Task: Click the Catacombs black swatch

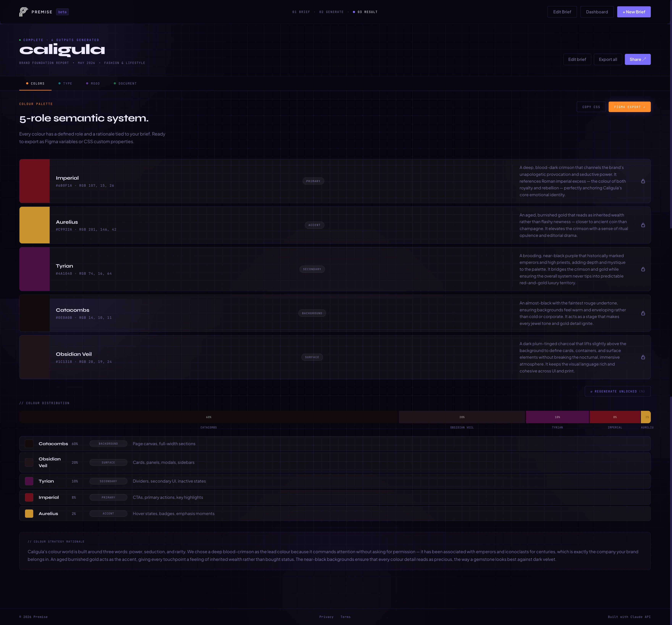Action: click(35, 313)
